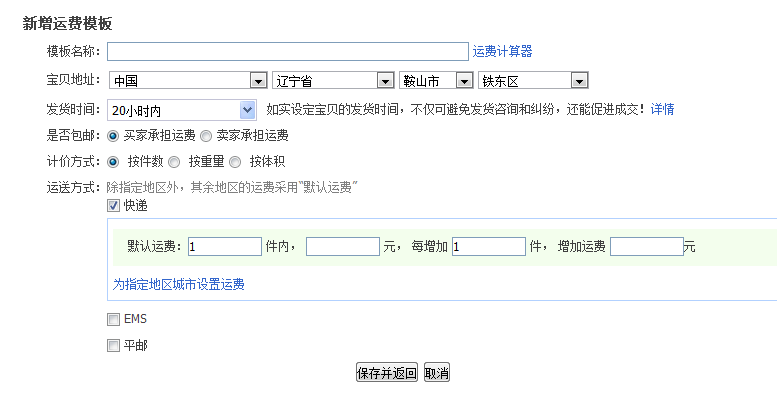Image resolution: width=777 pixels, height=401 pixels.
Task: Enable the 平邮 checkbox
Action: (x=113, y=345)
